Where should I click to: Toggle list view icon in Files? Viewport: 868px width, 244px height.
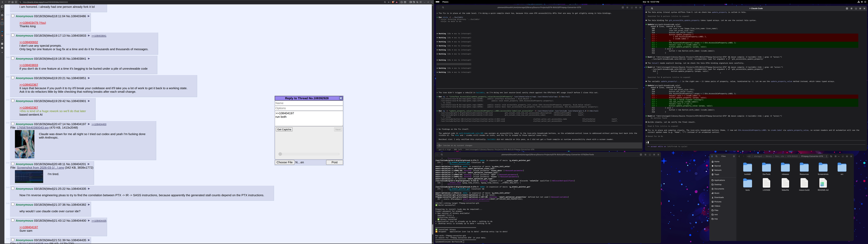click(x=836, y=156)
